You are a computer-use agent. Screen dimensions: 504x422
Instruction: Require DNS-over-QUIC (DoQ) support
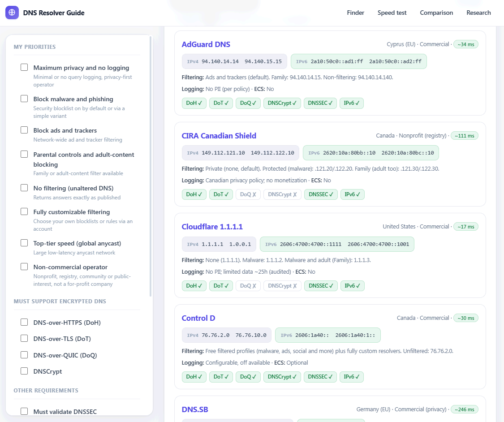(x=24, y=355)
